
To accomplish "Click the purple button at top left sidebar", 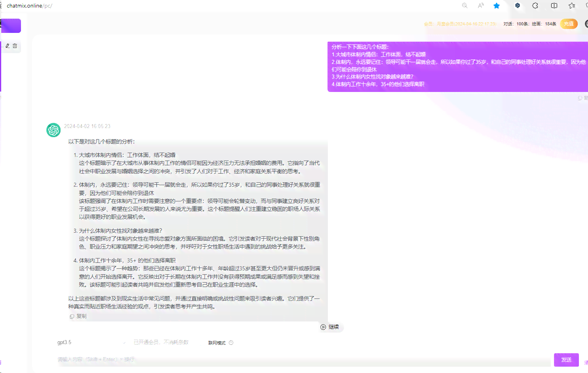I will coord(11,26).
